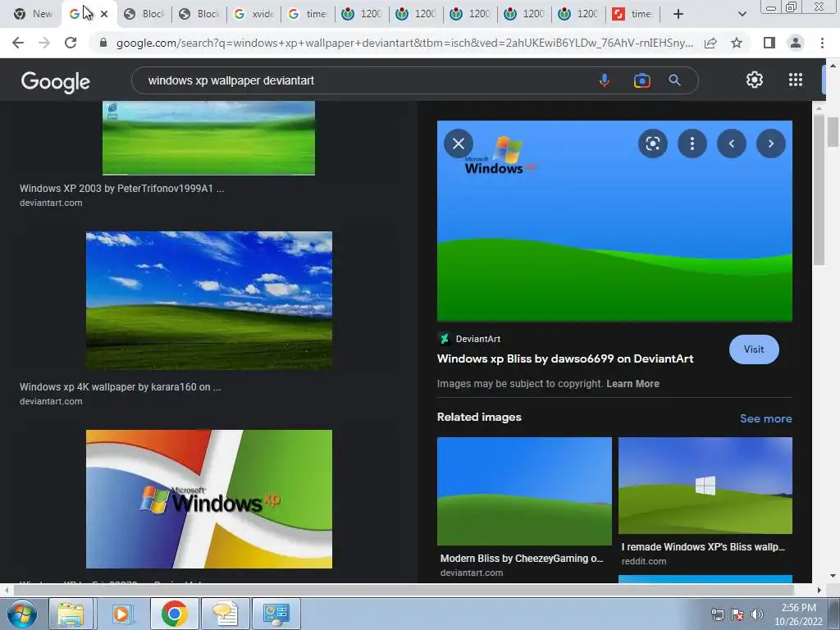This screenshot has height=630, width=840.
Task: Search inside image with Lens icon
Action: pyautogui.click(x=652, y=144)
